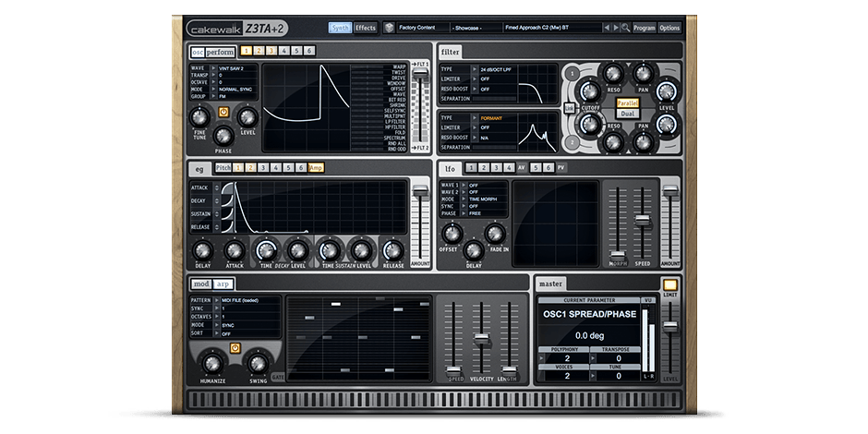This screenshot has width=868, height=434.
Task: Click the oscillator Phase knob
Action: (223, 136)
